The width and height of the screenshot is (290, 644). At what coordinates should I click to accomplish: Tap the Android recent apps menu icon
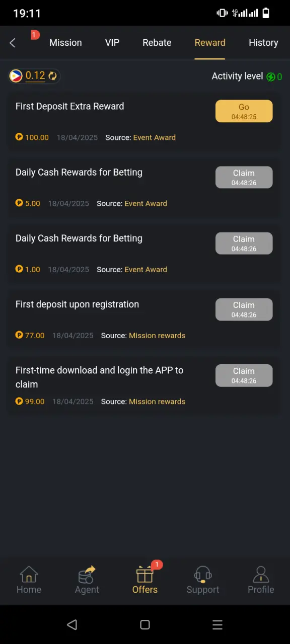pos(217,625)
